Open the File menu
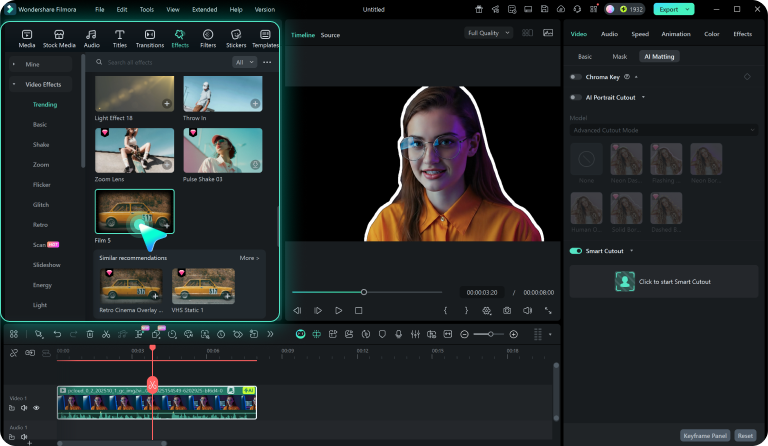The image size is (768, 446). click(99, 9)
